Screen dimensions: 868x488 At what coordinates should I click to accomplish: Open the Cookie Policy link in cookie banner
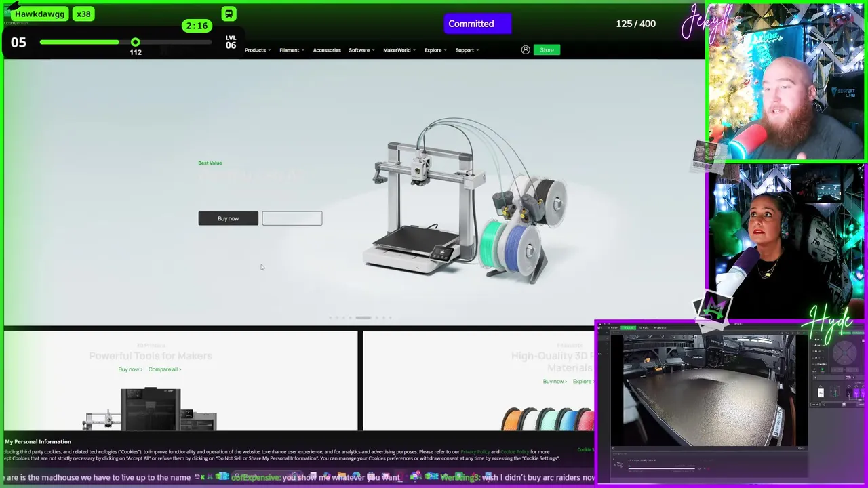pyautogui.click(x=515, y=452)
